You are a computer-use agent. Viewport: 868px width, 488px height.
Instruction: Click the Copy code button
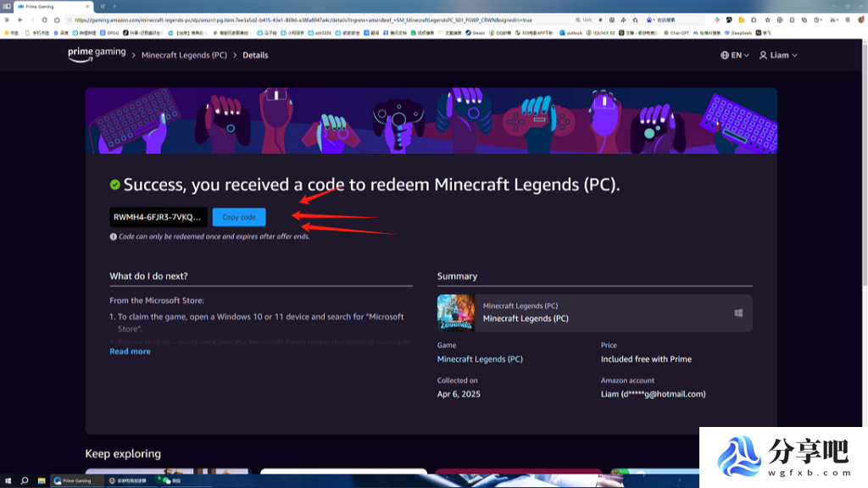tap(239, 217)
